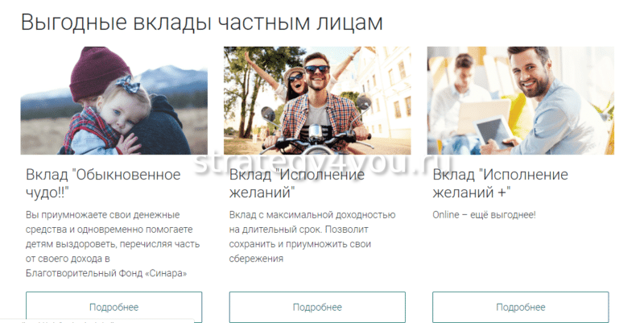Click the "Выгодные вклады частным лицам" page heading

(x=202, y=23)
